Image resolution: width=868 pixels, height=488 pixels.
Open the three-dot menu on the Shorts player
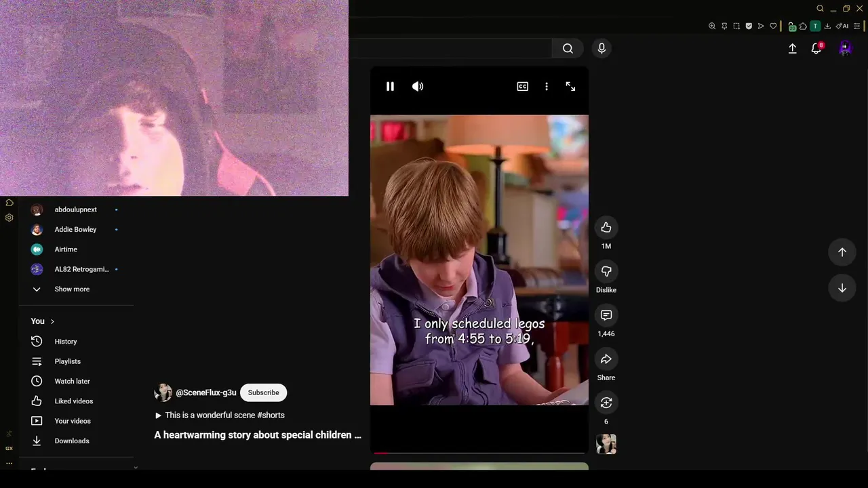547,86
